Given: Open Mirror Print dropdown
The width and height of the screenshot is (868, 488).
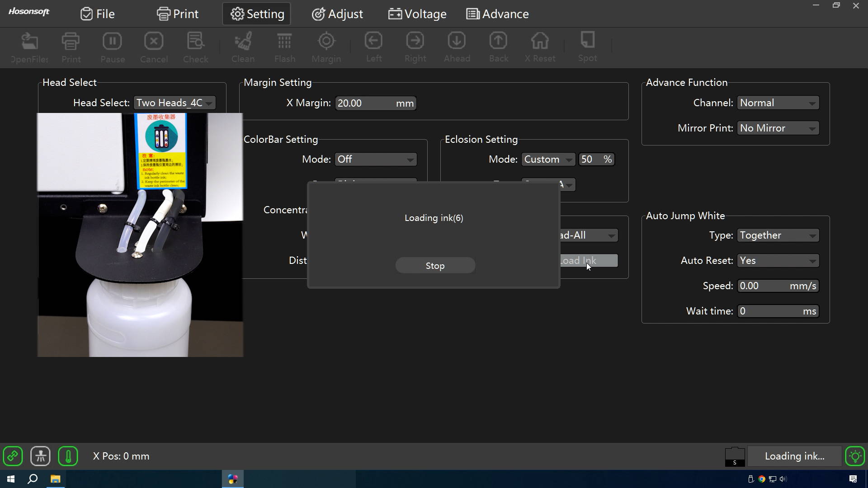Looking at the screenshot, I should click(778, 128).
